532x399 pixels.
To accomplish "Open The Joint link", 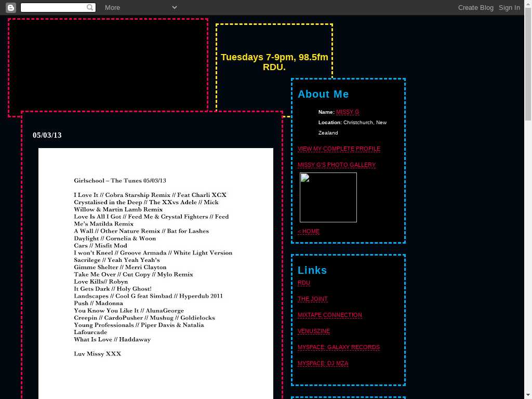I will 313,299.
